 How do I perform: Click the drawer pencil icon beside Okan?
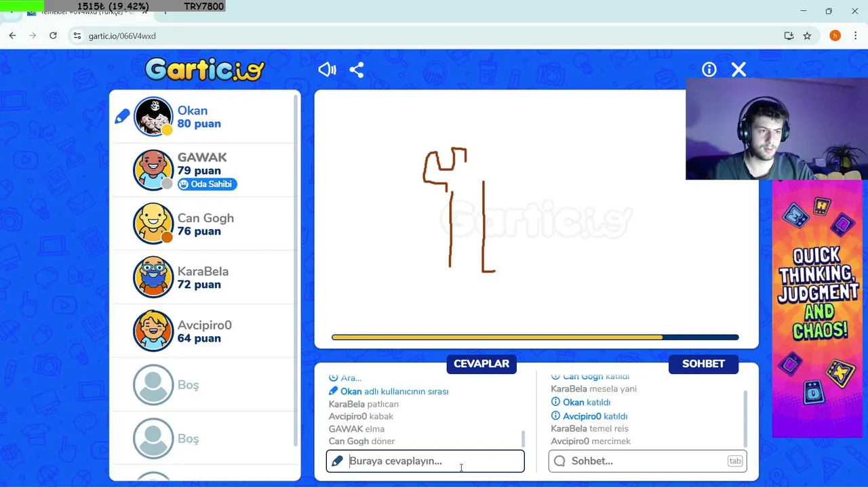point(122,117)
